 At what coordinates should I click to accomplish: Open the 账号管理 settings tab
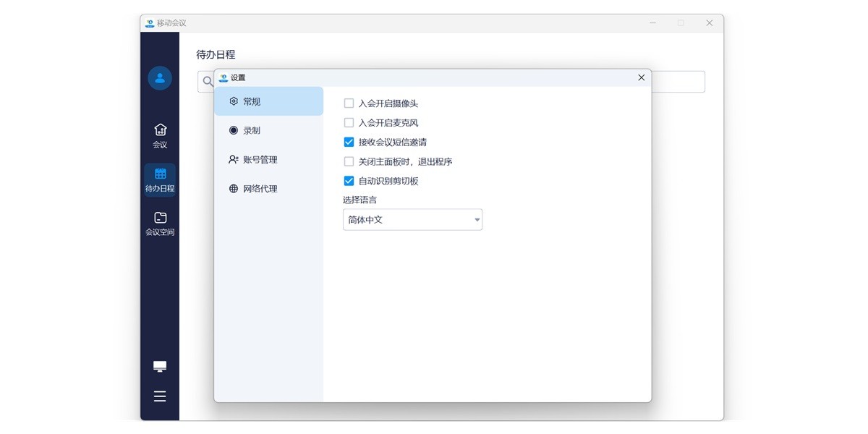[268, 160]
